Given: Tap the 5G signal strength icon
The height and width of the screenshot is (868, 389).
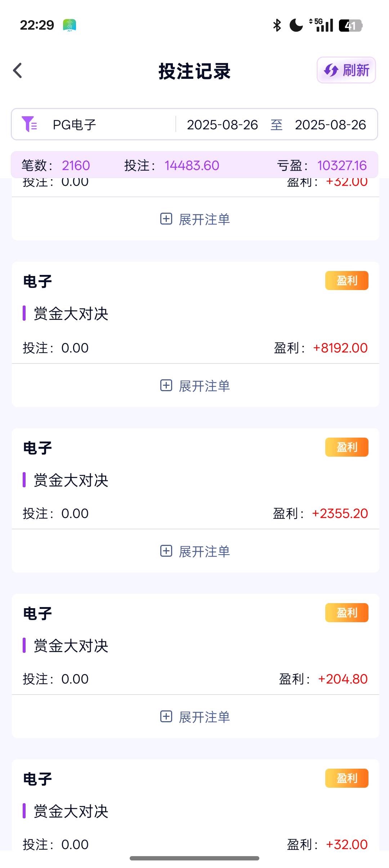Looking at the screenshot, I should (x=321, y=25).
